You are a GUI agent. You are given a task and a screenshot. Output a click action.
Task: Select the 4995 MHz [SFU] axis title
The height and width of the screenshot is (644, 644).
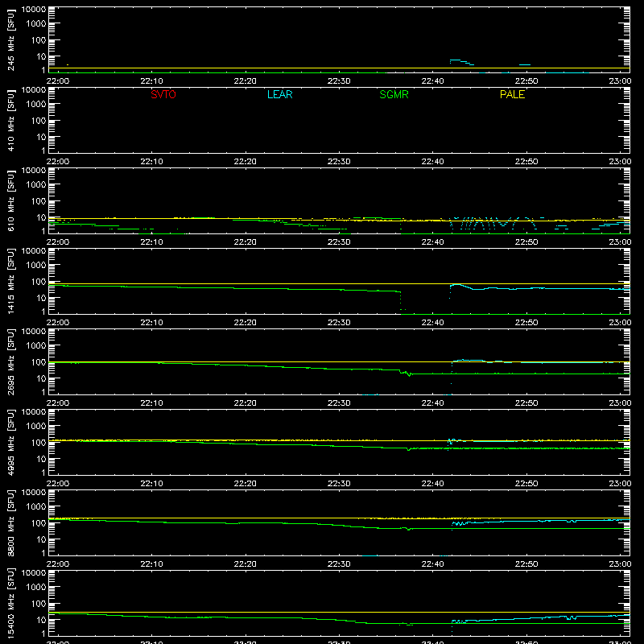pyautogui.click(x=11, y=442)
